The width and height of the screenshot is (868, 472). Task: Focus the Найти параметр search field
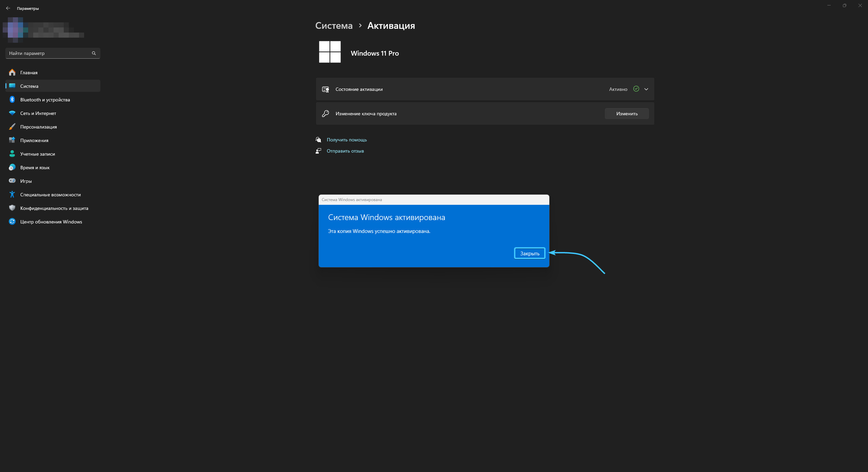(x=47, y=53)
